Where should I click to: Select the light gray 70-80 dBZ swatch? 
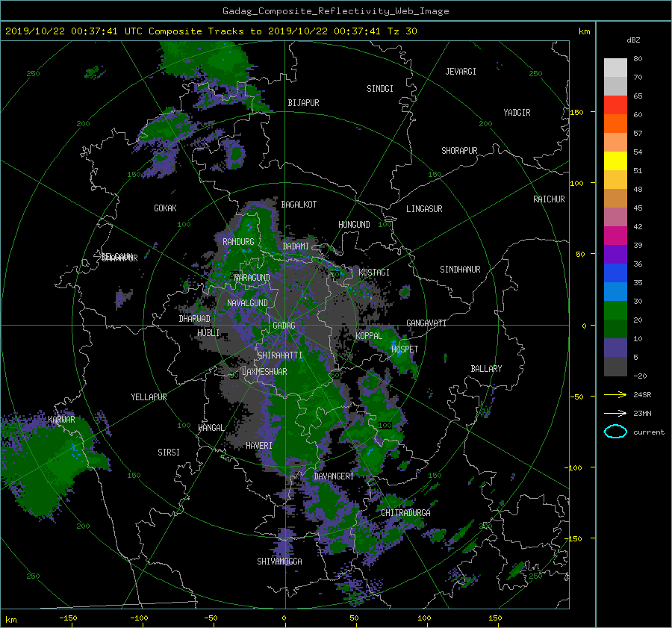tap(615, 67)
